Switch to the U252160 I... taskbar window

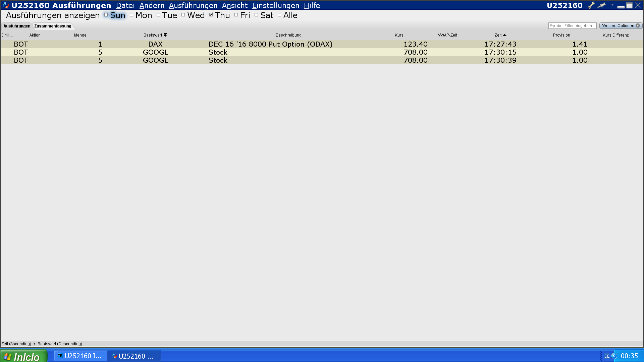(80, 356)
